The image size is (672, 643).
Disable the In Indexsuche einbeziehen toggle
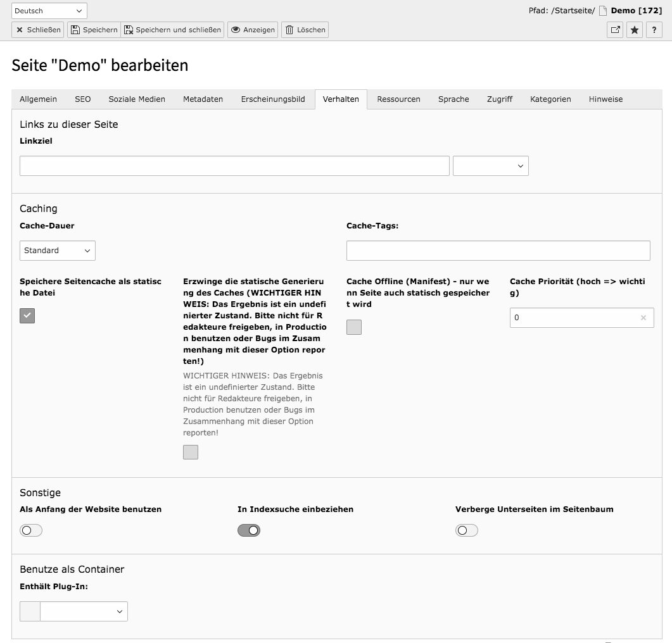click(x=248, y=530)
